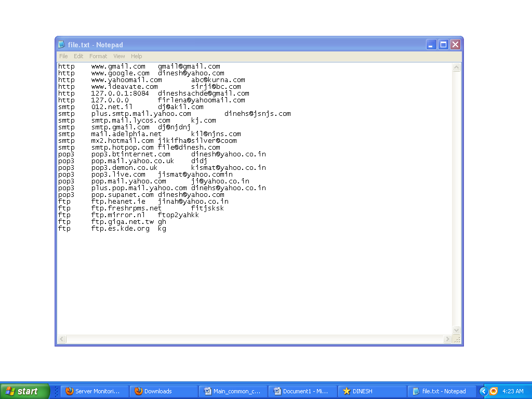Viewport: 532px width, 399px height.
Task: Click text abc@kurna.com
Action: pyautogui.click(x=218, y=80)
